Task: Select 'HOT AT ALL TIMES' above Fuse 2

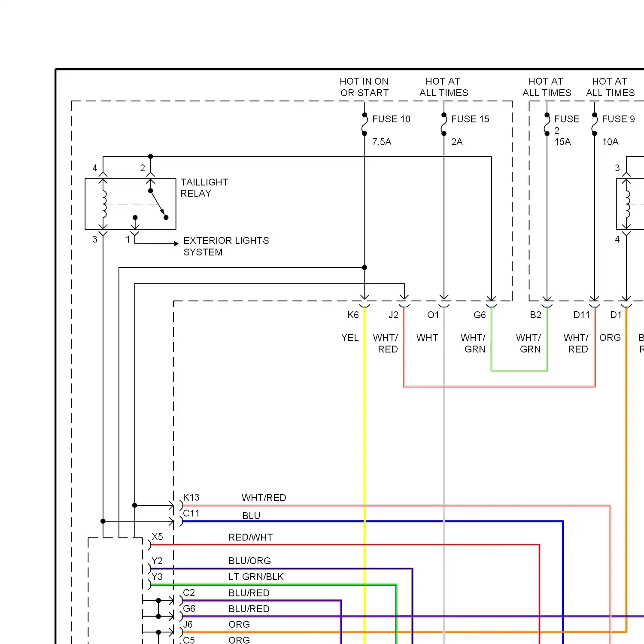Action: coord(547,87)
